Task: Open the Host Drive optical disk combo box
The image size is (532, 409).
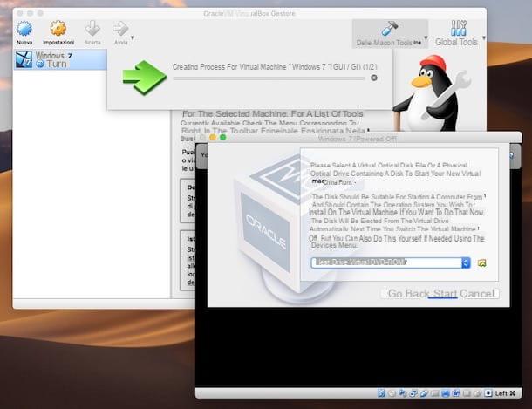Action: pos(391,262)
